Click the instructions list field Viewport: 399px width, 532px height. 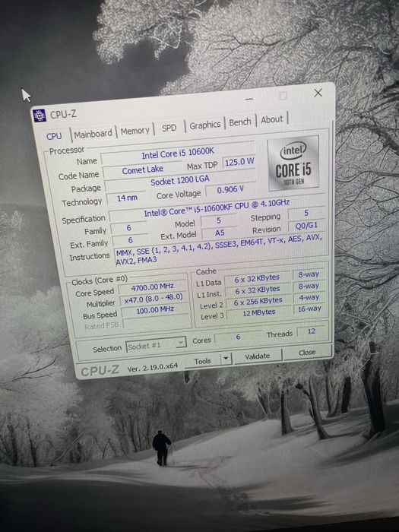tap(220, 250)
